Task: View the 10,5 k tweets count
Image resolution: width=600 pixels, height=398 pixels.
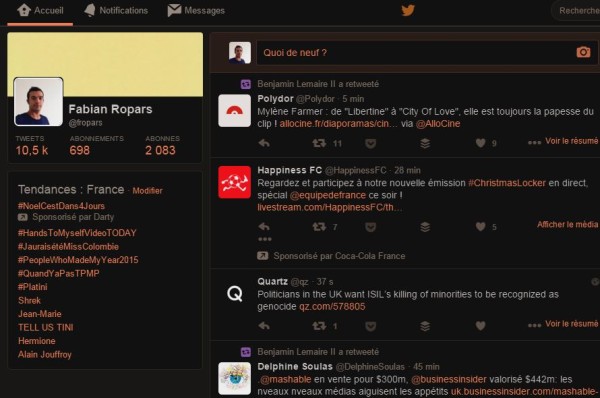Action: [x=32, y=150]
